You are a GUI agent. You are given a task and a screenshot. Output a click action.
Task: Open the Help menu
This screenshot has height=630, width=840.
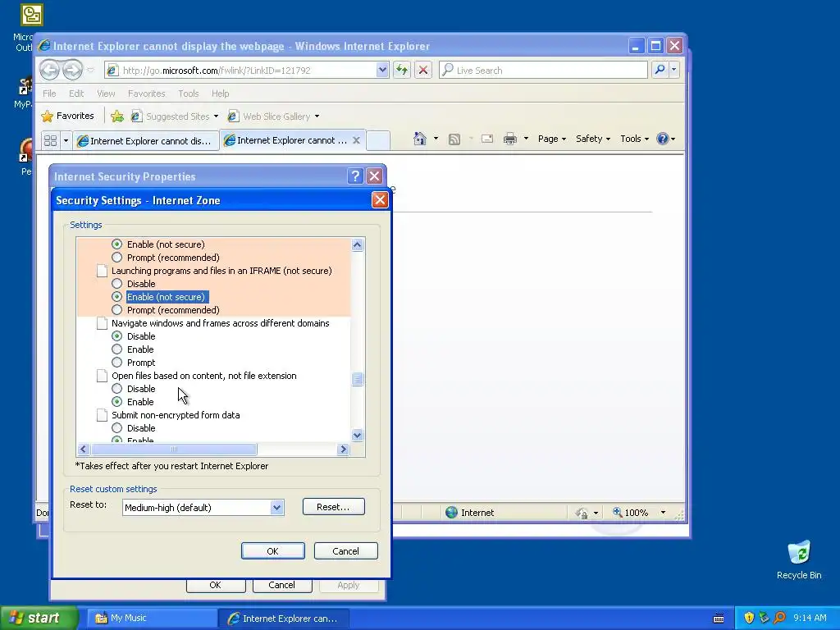[x=220, y=94]
